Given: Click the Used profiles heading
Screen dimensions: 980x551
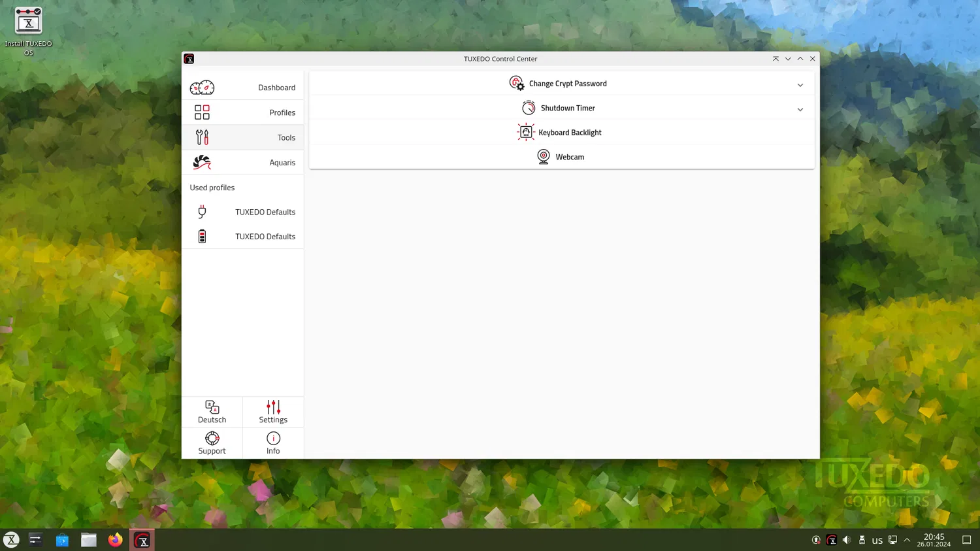Looking at the screenshot, I should pyautogui.click(x=212, y=188).
